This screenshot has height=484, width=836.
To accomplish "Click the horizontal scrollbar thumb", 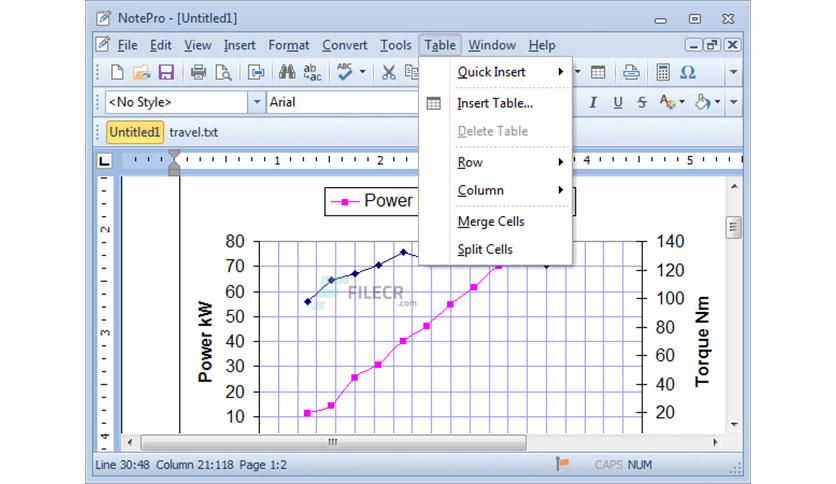I will (x=333, y=442).
